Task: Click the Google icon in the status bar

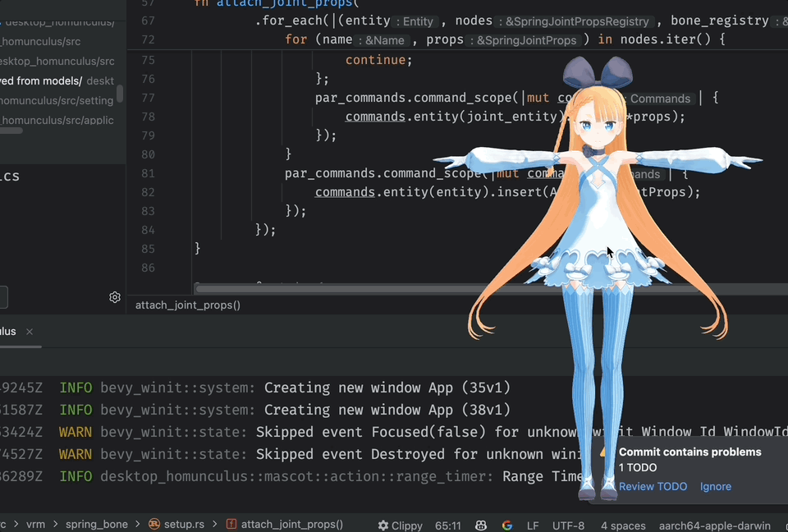Action: (x=507, y=525)
